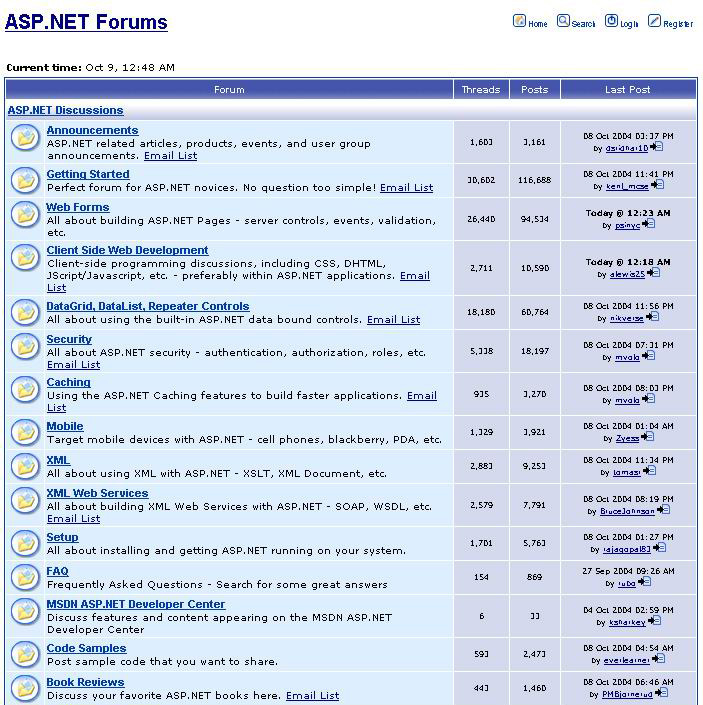Screen dimensions: 703x705
Task: Go to last post icon in Web Forms row
Action: point(649,223)
